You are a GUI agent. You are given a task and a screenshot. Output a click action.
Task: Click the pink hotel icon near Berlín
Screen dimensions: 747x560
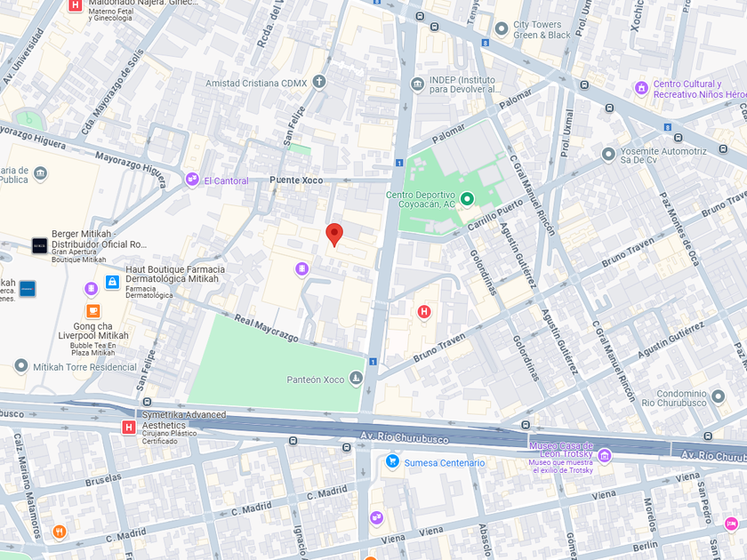[x=731, y=524]
